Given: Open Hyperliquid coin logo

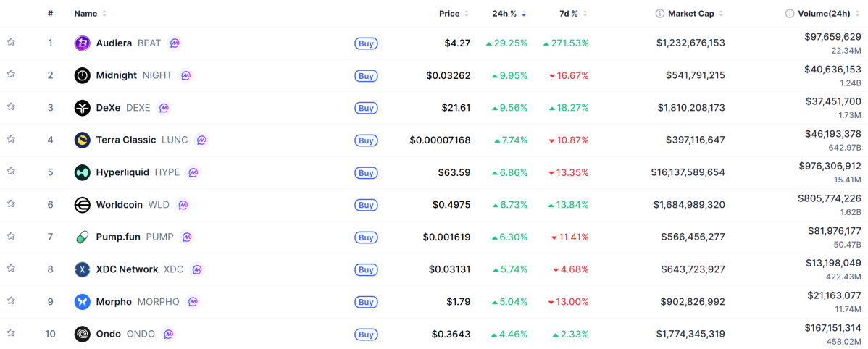Looking at the screenshot, I should pyautogui.click(x=83, y=172).
